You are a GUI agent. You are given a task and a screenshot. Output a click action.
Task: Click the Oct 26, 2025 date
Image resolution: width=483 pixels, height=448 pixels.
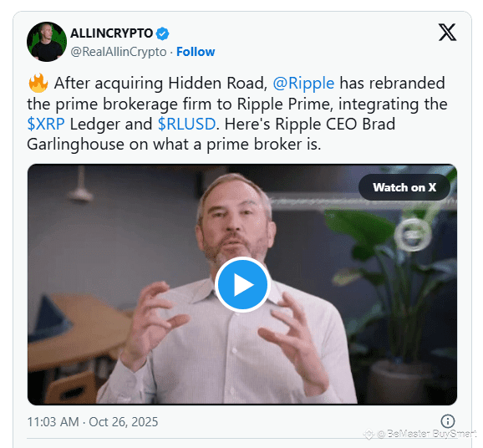123,422
